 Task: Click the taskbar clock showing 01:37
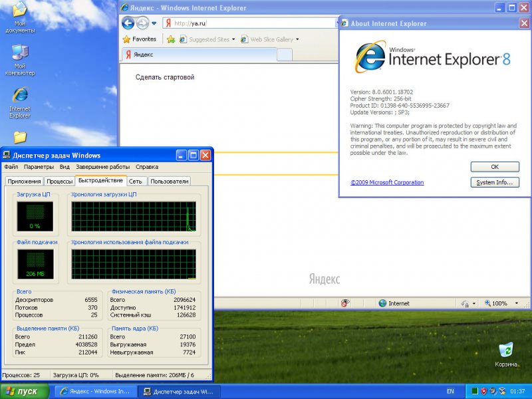tap(517, 392)
